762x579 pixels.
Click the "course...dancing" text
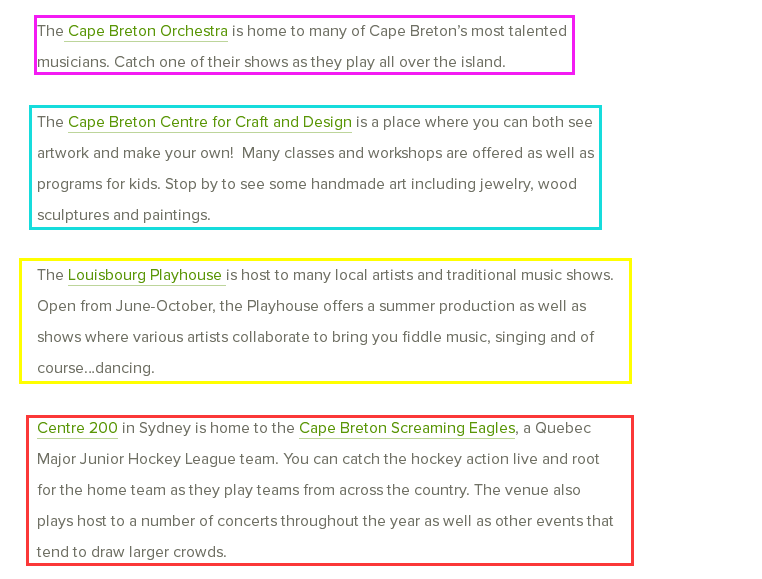click(96, 368)
